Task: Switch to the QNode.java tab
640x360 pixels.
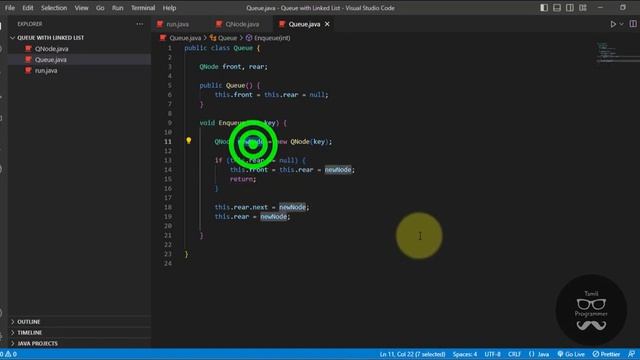Action: 242,24
